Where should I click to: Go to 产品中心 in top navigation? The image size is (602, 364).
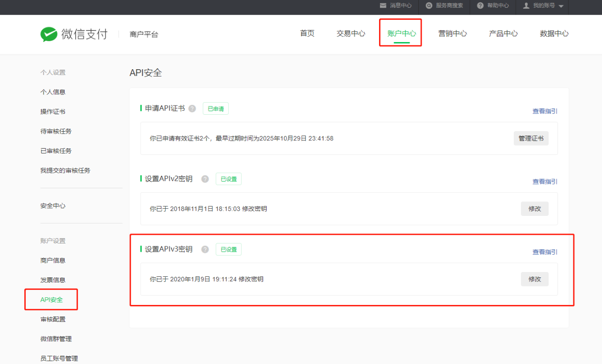(503, 33)
